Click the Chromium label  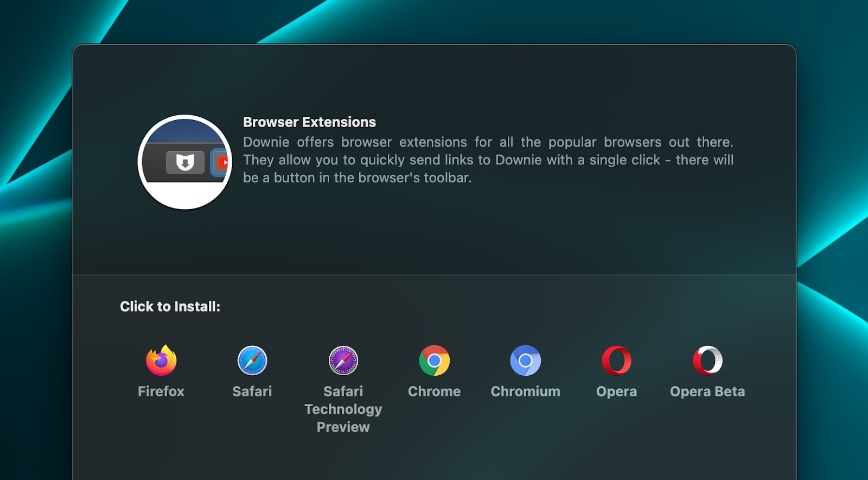coord(526,391)
